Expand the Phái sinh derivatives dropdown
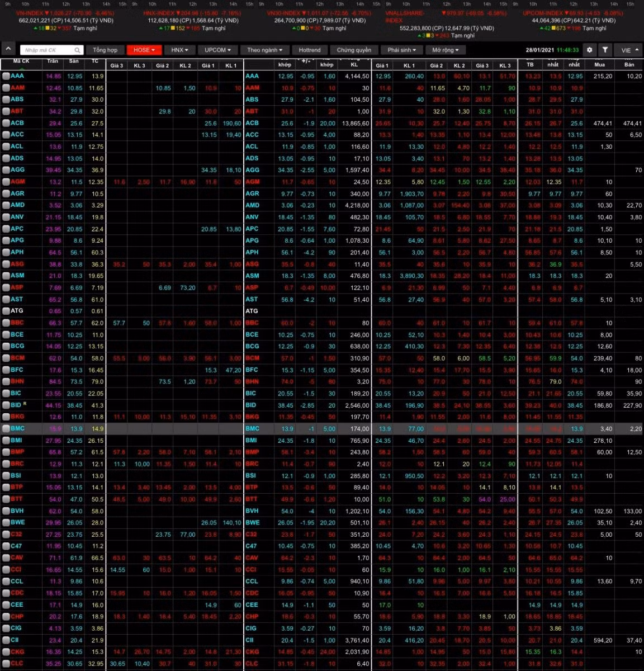The image size is (644, 671). pos(401,50)
